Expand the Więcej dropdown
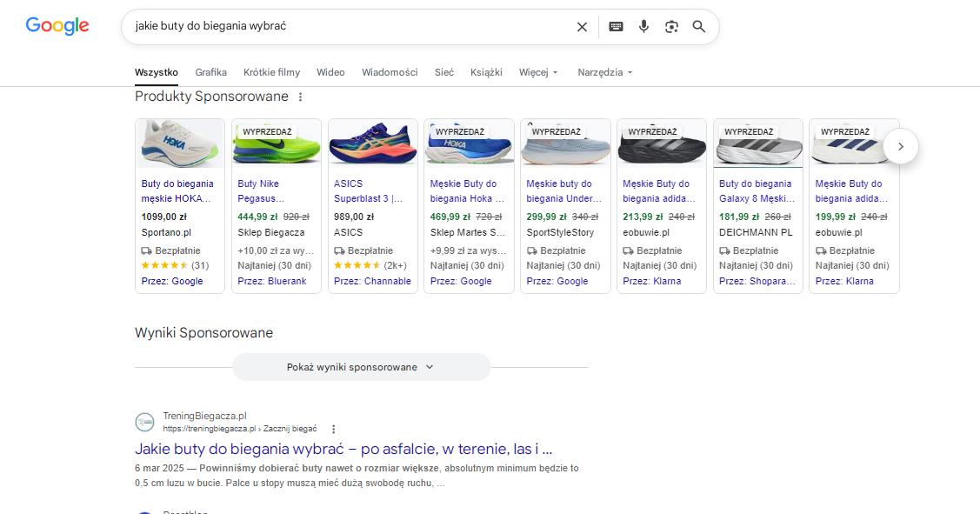This screenshot has width=980, height=514. 538,72
